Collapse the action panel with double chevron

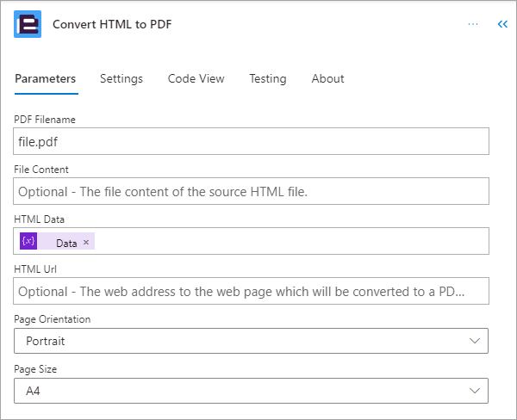tap(502, 24)
